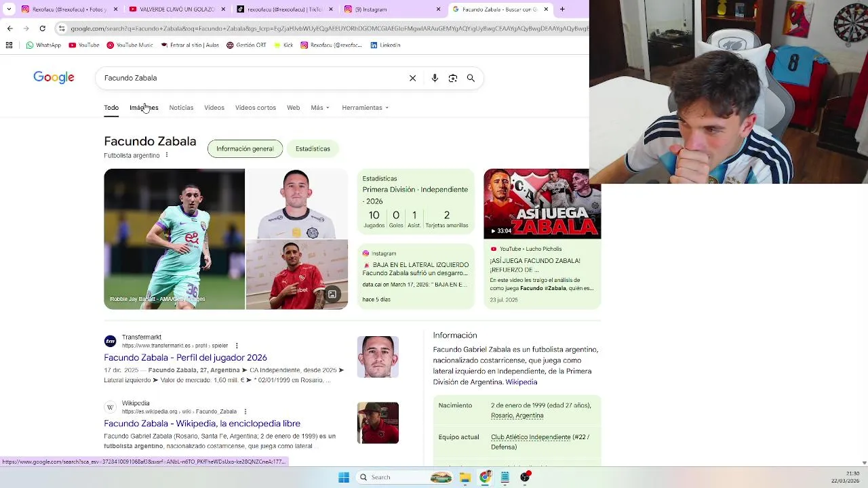Open three-dot menu of the Transfermarkt result
This screenshot has height=488, width=868.
pyautogui.click(x=236, y=346)
